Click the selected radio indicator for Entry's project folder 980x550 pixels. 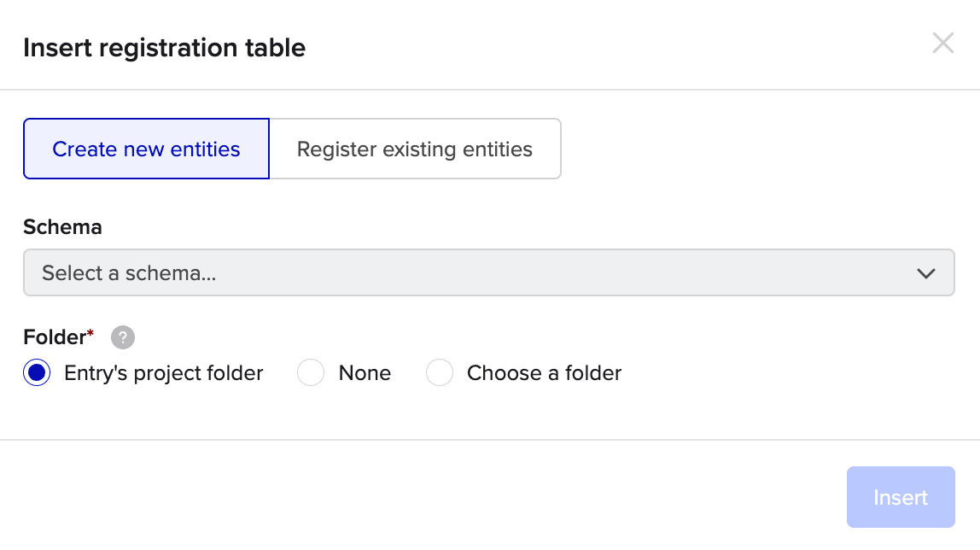point(37,372)
